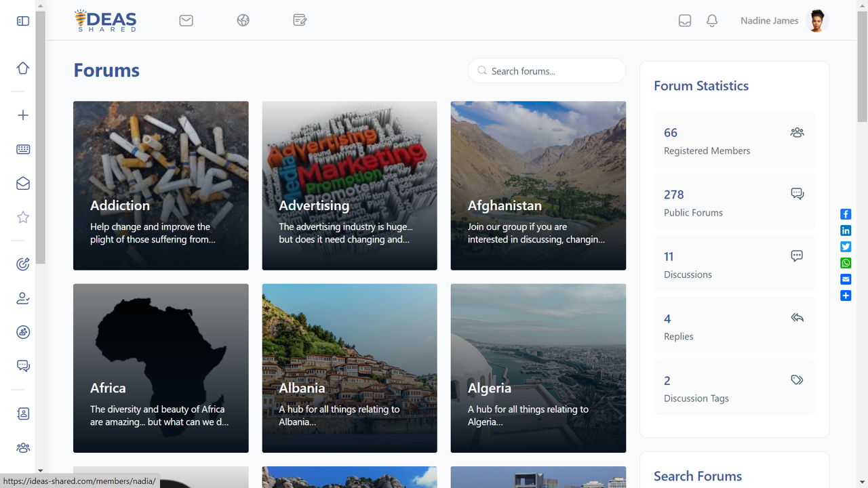Click the Ideas Shared logo

click(x=105, y=20)
